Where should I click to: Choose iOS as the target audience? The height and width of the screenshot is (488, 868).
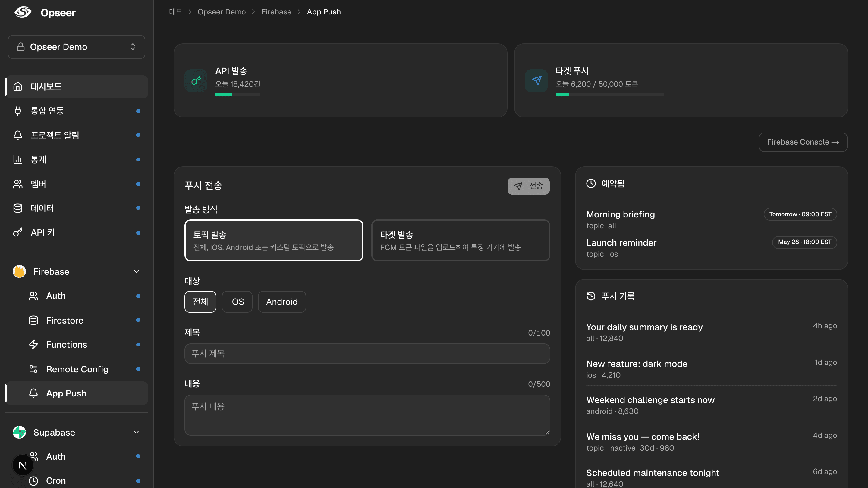coord(237,302)
